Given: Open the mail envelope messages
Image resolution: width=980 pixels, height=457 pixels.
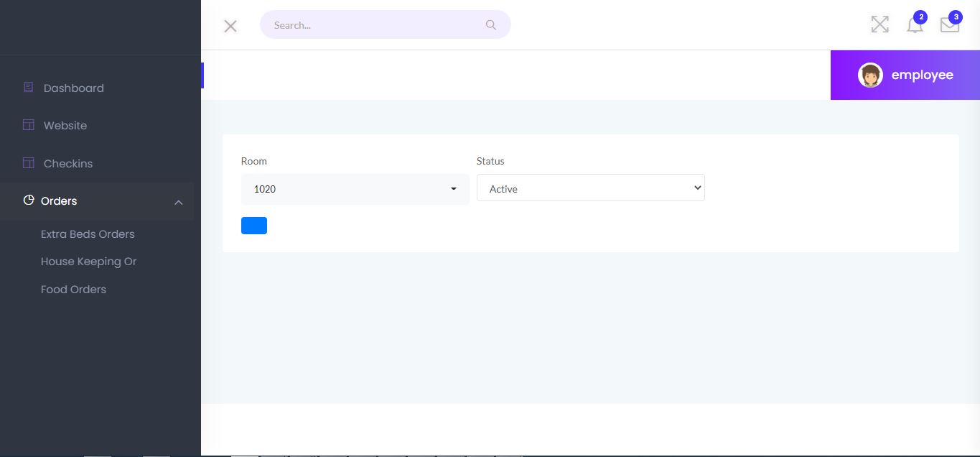Looking at the screenshot, I should [950, 24].
